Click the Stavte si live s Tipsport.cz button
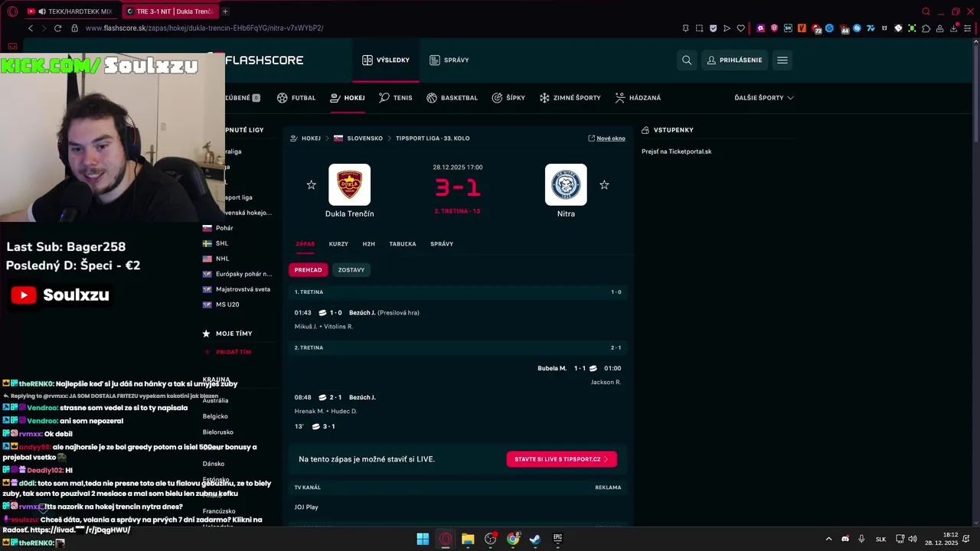Viewport: 980px width, 551px height. [x=561, y=459]
